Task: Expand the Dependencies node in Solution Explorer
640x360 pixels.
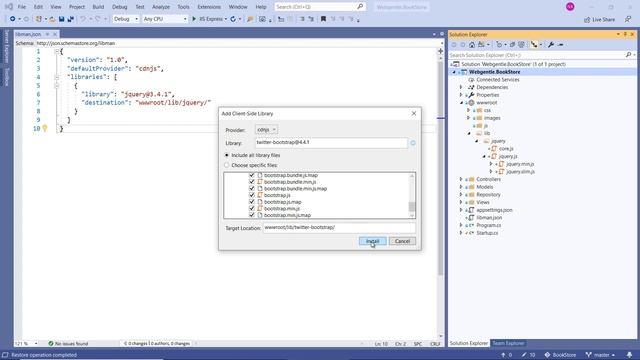Action: (x=461, y=87)
